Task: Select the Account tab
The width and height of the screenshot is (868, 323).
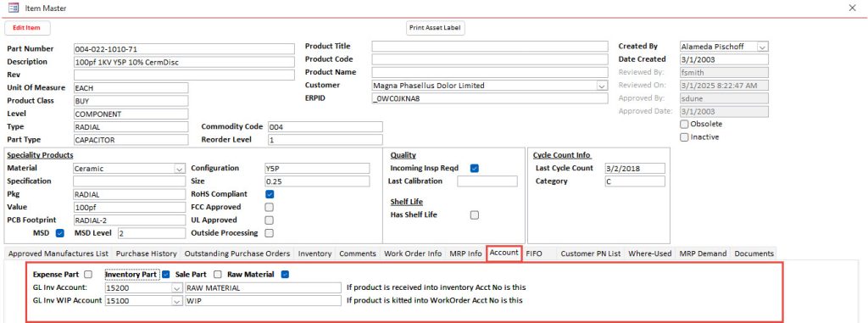Action: pyautogui.click(x=504, y=253)
